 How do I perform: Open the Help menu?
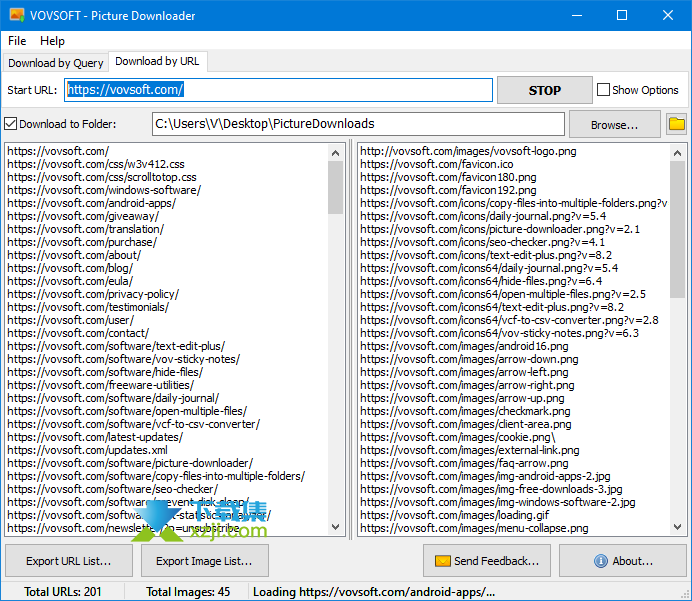[52, 41]
